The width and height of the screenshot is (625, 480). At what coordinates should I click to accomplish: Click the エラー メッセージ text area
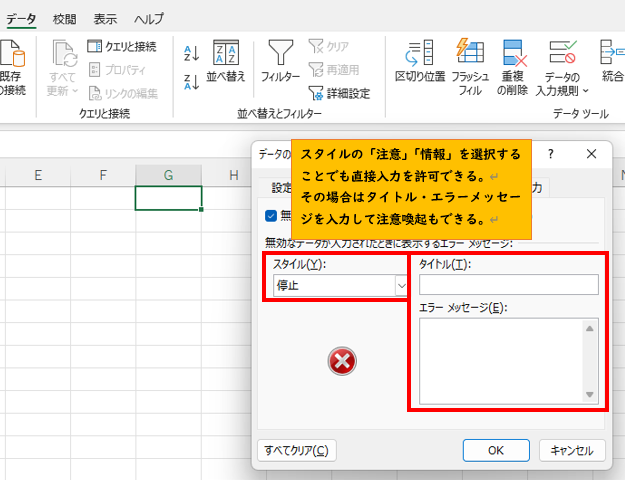coord(509,361)
